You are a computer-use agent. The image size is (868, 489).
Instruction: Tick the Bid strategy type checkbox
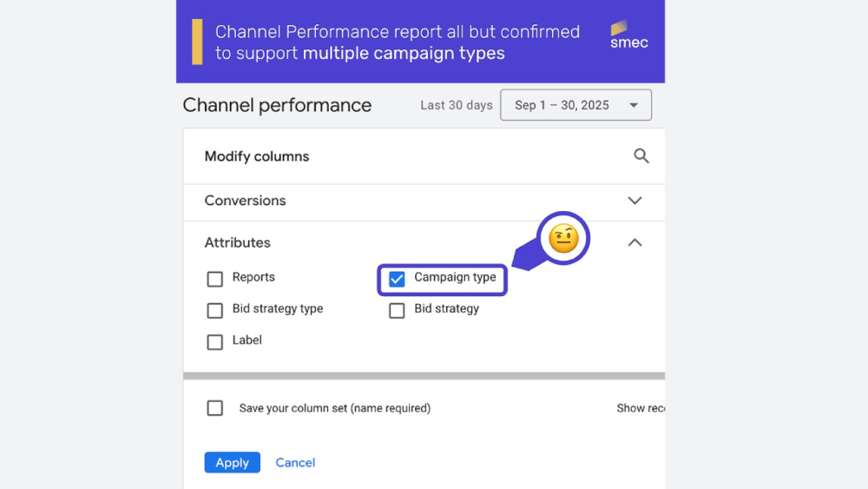coord(215,310)
